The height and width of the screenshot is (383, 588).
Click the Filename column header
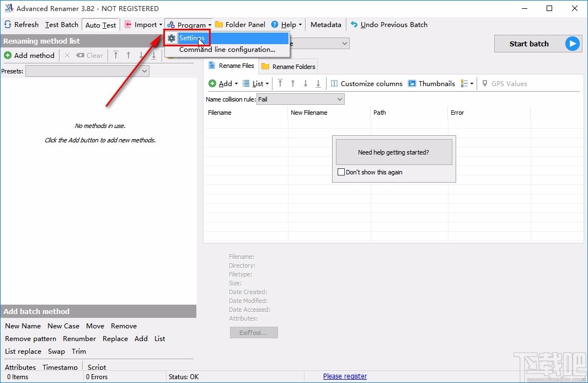(246, 113)
